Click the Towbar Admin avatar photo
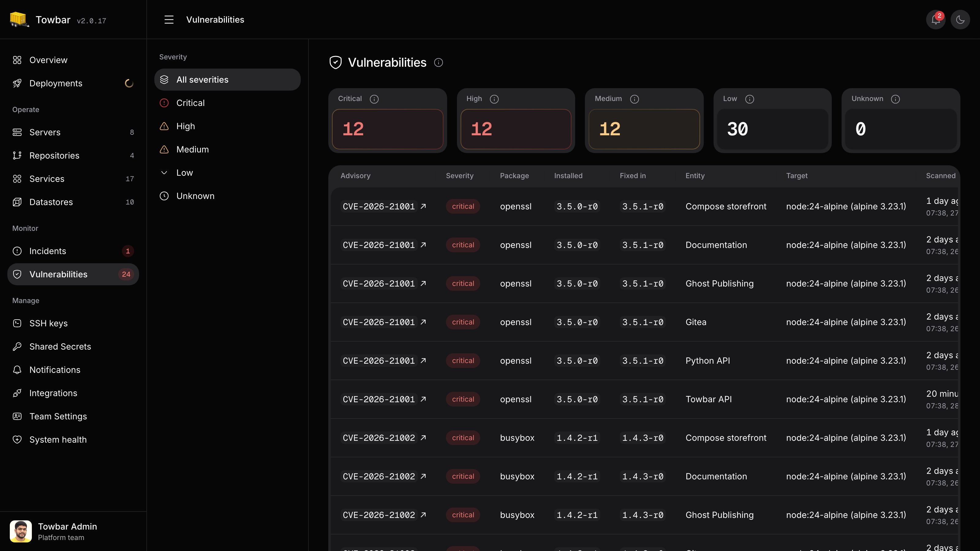 tap(21, 531)
